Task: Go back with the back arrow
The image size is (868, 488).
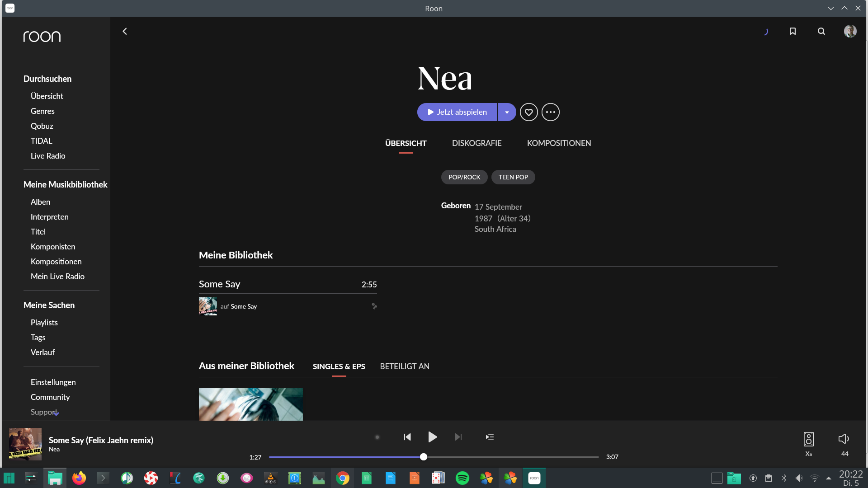Action: coord(125,31)
